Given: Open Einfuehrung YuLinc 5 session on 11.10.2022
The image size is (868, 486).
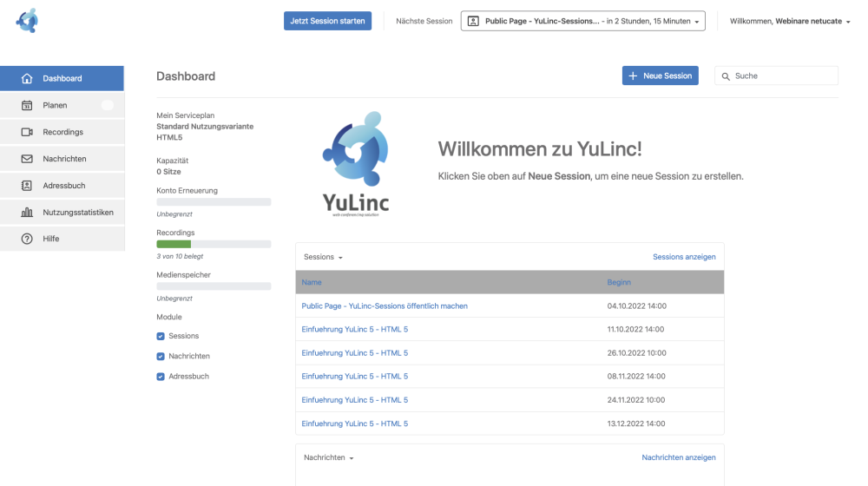Looking at the screenshot, I should pyautogui.click(x=355, y=329).
